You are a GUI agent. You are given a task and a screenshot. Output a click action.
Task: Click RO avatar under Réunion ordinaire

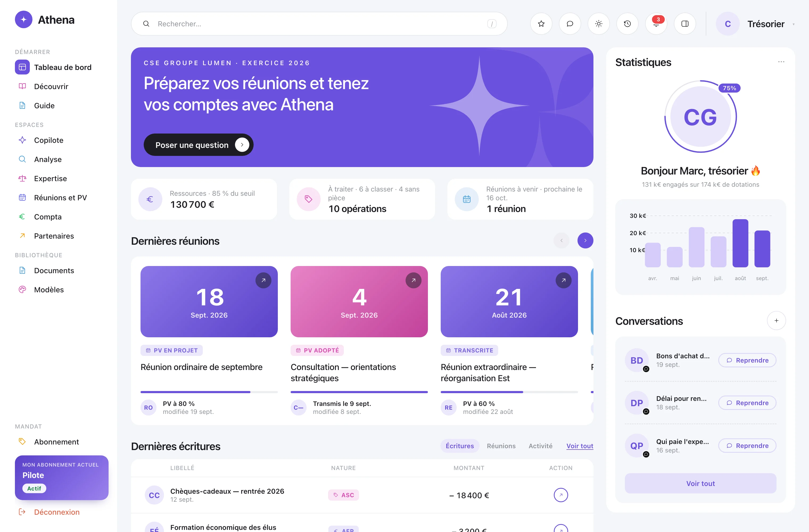click(148, 407)
